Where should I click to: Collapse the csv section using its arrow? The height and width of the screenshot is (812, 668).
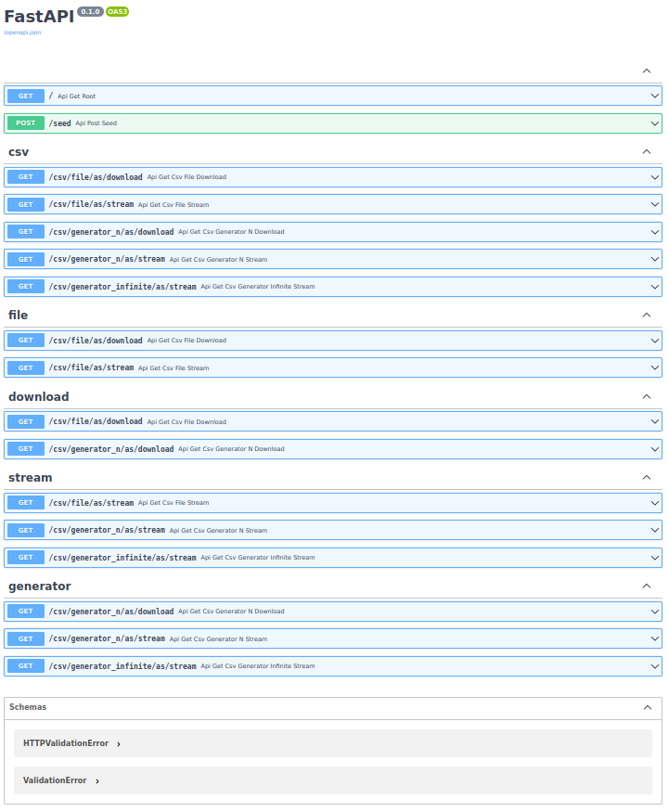647,151
